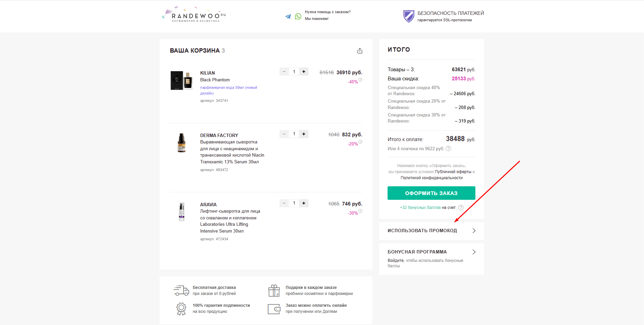Increase Aravia lifting serum quantity
This screenshot has height=325, width=644.
(x=304, y=203)
